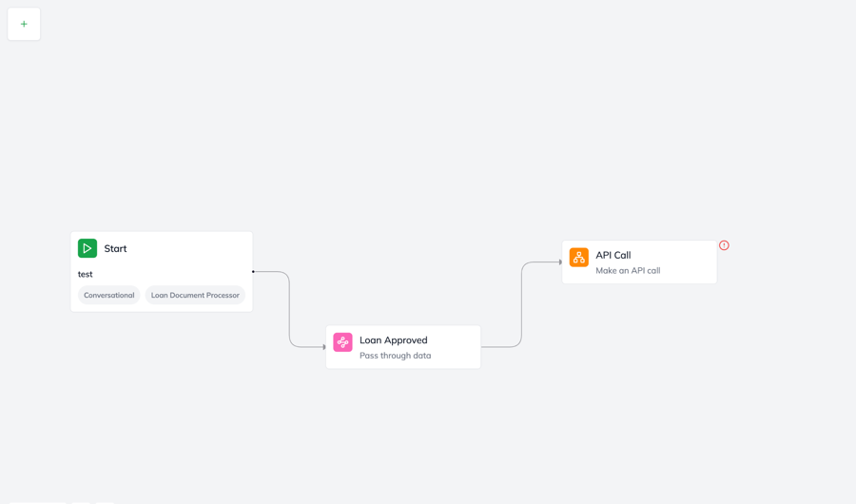Click the Start node output connector dot
The image size is (856, 504).
253,272
